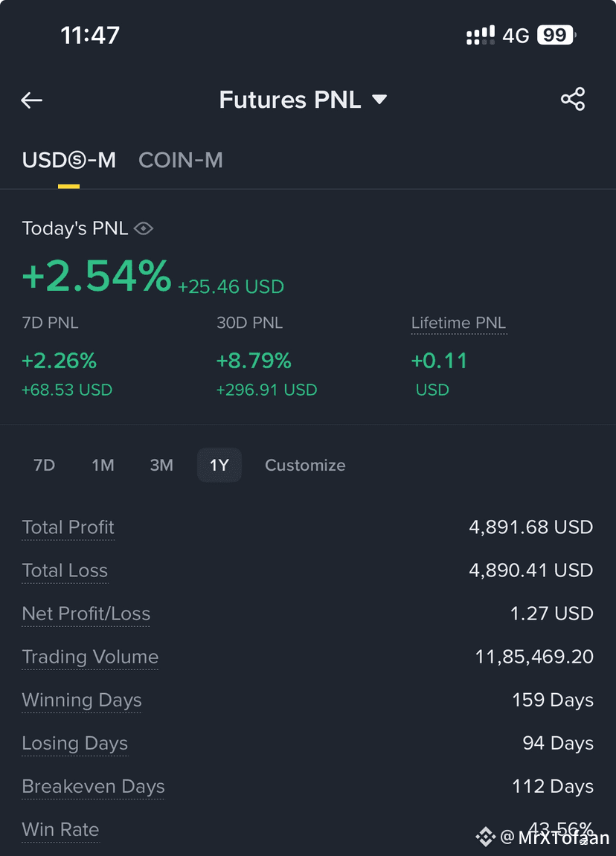The image size is (616, 856).
Task: Expand the Futures PNL dropdown arrow
Action: (x=379, y=100)
